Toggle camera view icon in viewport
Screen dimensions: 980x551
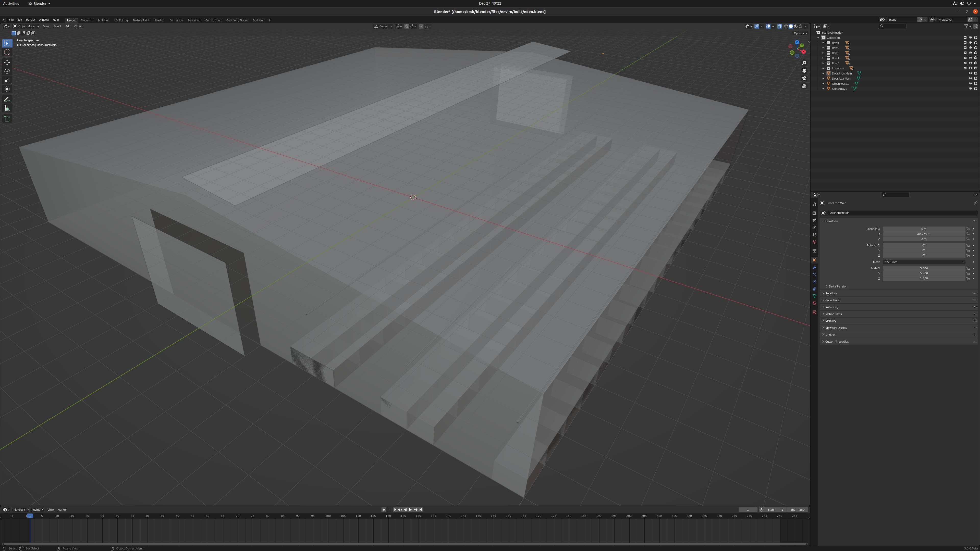[x=804, y=78]
